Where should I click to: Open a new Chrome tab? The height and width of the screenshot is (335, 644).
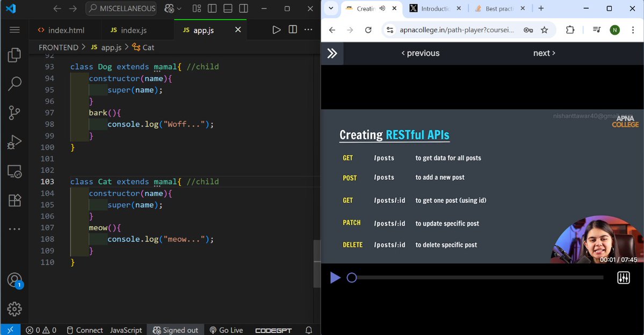541,8
